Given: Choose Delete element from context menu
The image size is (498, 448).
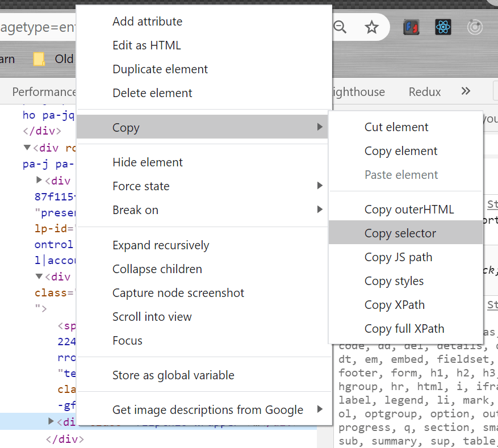Looking at the screenshot, I should coord(152,93).
